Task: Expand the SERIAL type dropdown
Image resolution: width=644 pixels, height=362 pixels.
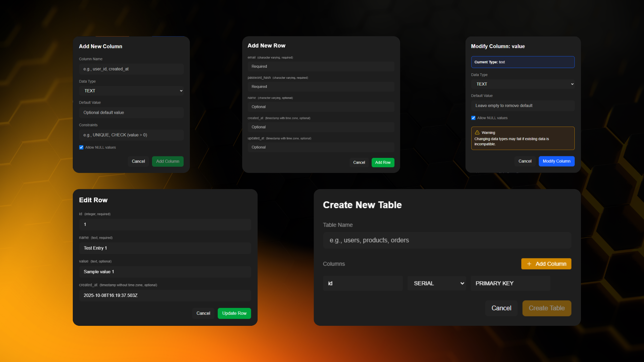Action: pos(437,283)
